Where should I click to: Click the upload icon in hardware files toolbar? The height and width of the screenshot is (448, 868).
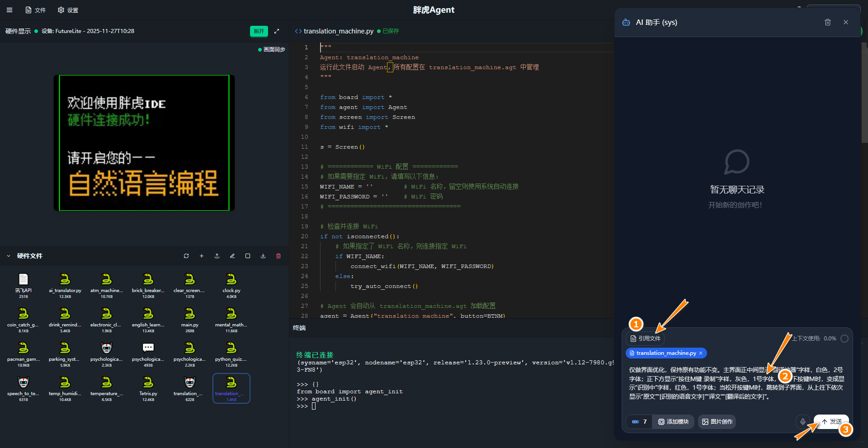pos(217,256)
